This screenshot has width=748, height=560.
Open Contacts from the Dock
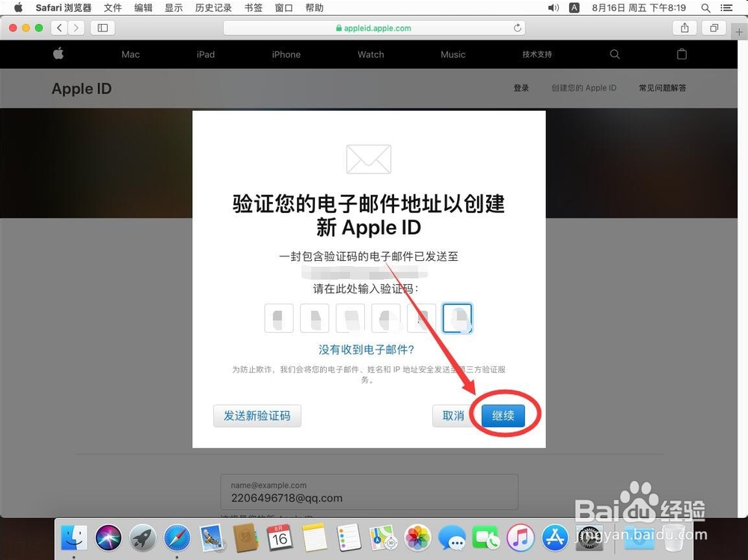point(245,538)
